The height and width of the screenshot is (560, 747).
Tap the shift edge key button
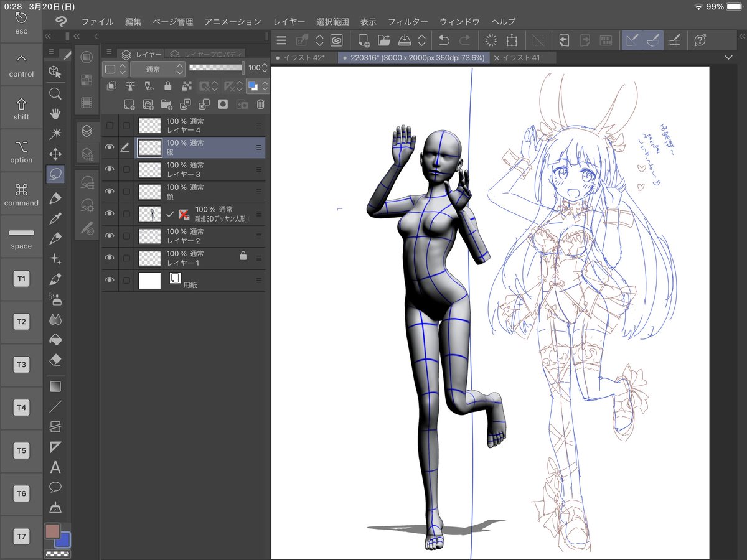pos(21,108)
